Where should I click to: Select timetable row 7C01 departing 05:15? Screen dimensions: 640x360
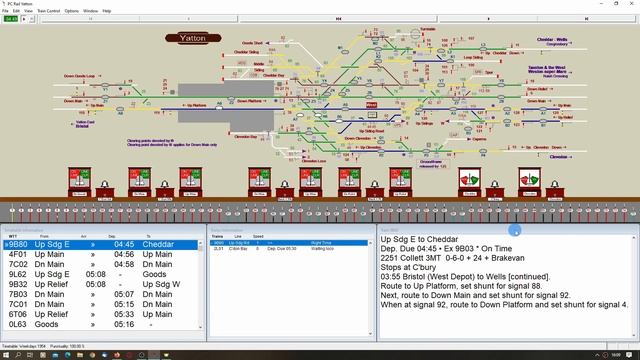[100, 304]
